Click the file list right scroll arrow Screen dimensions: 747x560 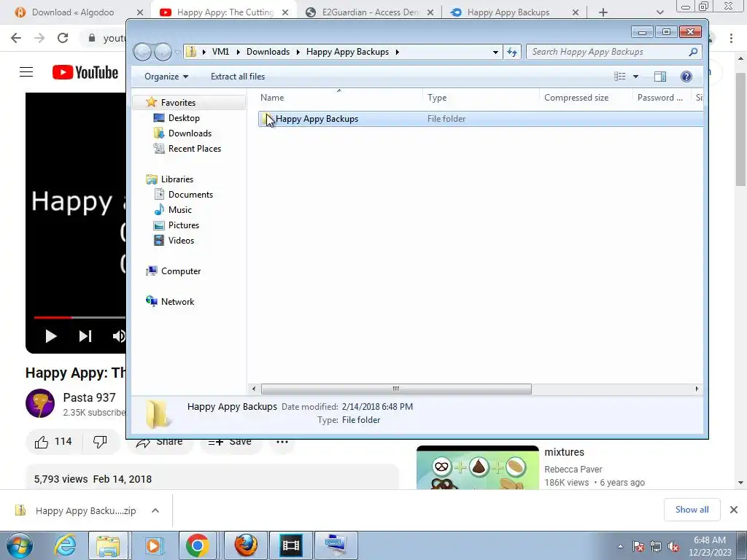[697, 389]
